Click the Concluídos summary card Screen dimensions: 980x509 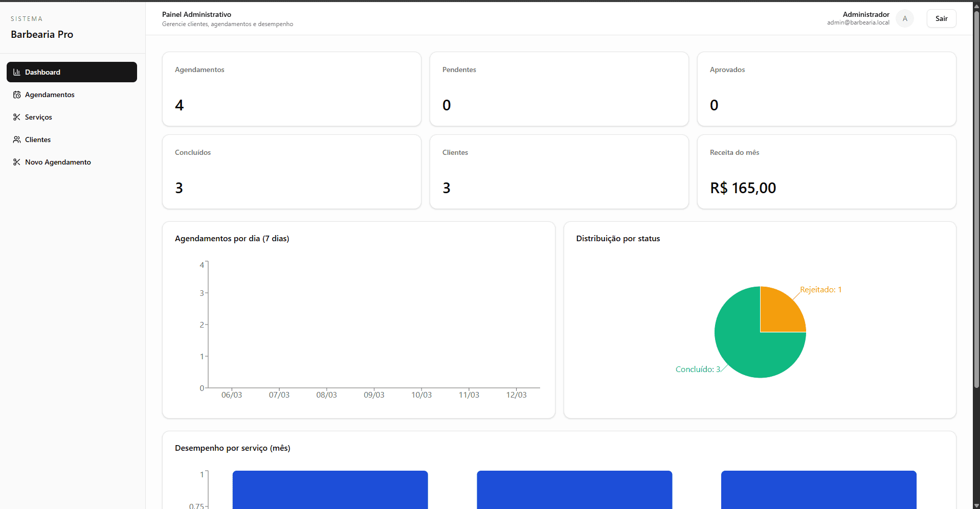(292, 172)
